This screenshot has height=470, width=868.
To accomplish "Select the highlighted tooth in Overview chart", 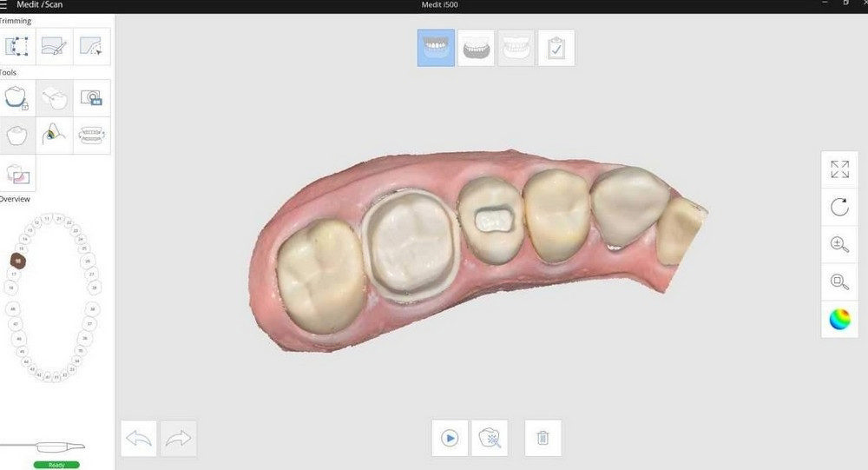I will point(18,261).
